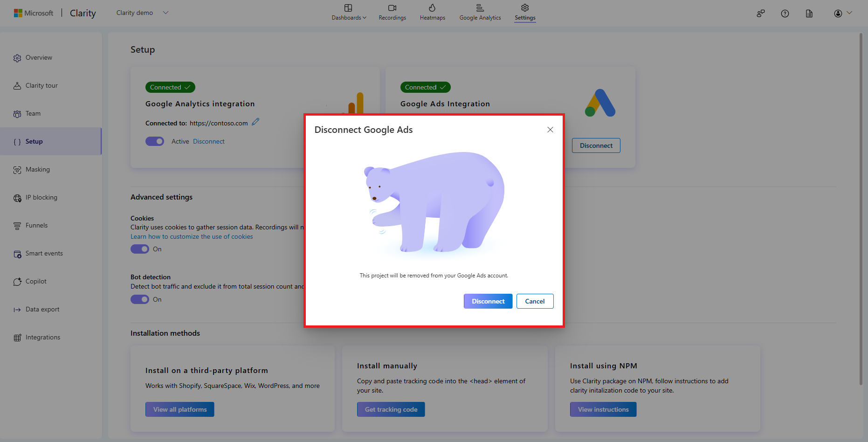
Task: Open the release notes document icon
Action: click(809, 14)
